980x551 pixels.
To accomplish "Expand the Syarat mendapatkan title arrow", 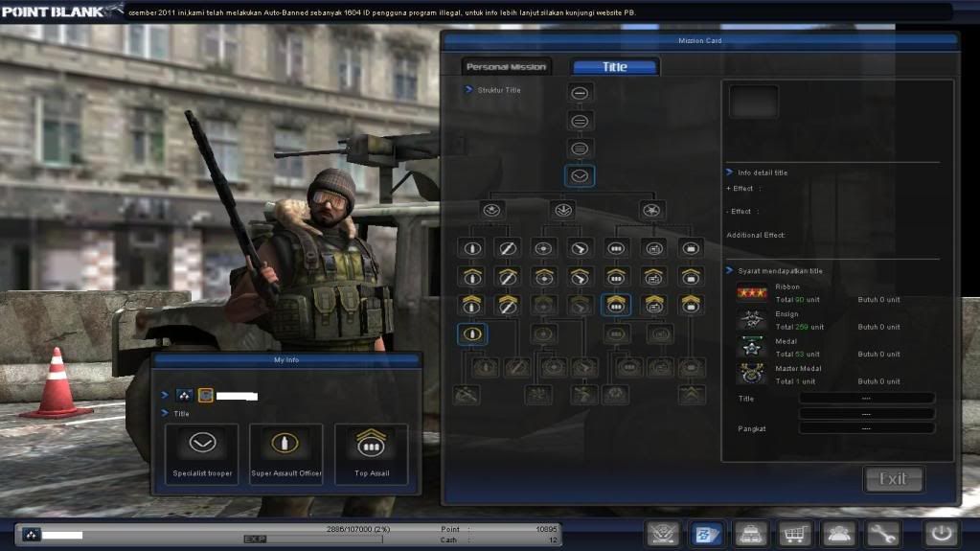I will pos(729,270).
